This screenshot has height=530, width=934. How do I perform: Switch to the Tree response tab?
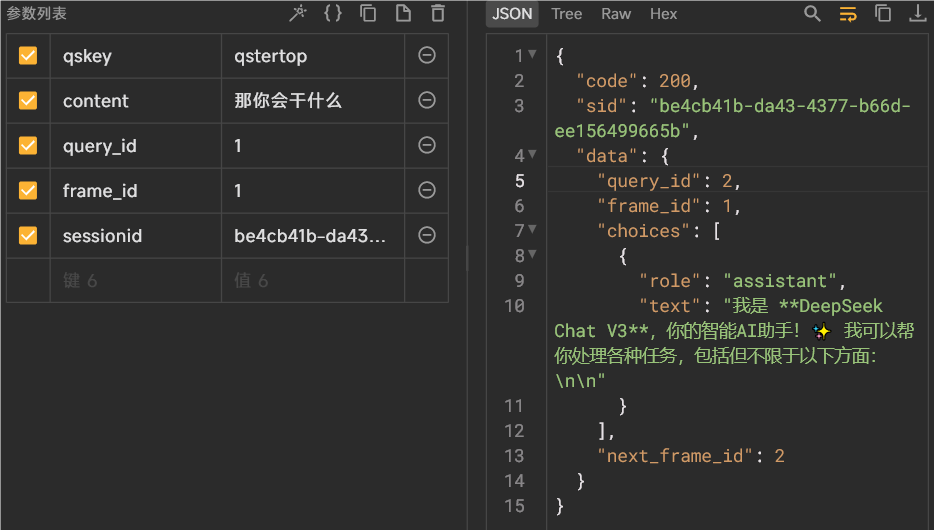(x=566, y=14)
